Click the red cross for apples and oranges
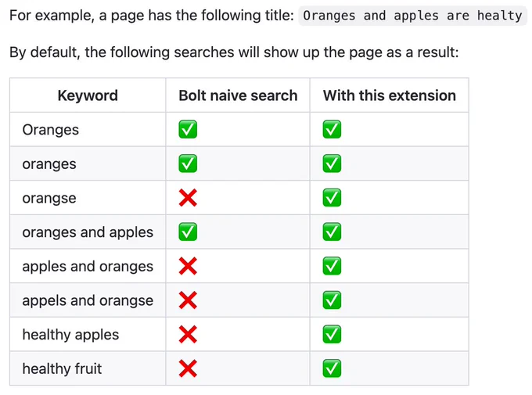The width and height of the screenshot is (532, 395). [x=188, y=266]
